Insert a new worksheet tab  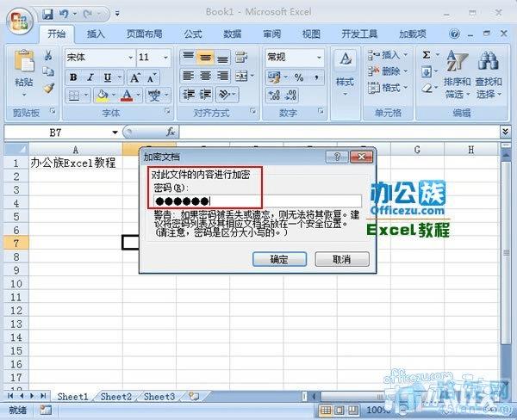pos(194,396)
